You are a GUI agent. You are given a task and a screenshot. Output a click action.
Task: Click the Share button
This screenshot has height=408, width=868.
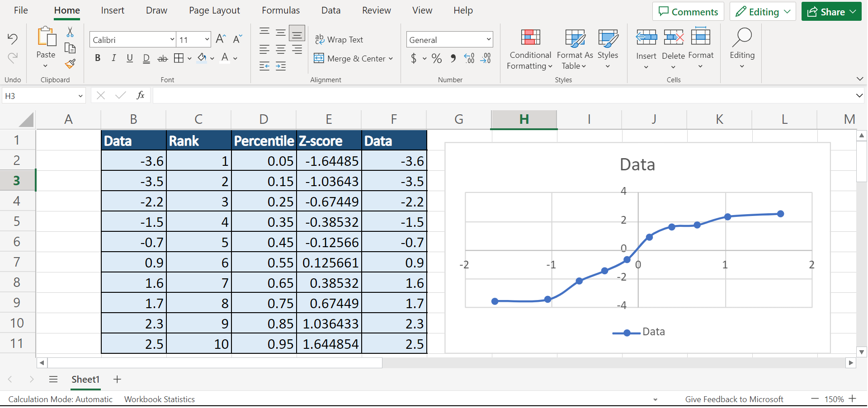[831, 11]
